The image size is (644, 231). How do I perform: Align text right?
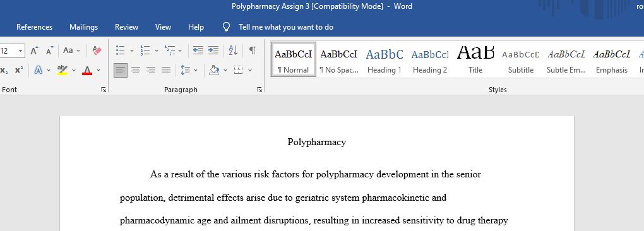tap(151, 70)
